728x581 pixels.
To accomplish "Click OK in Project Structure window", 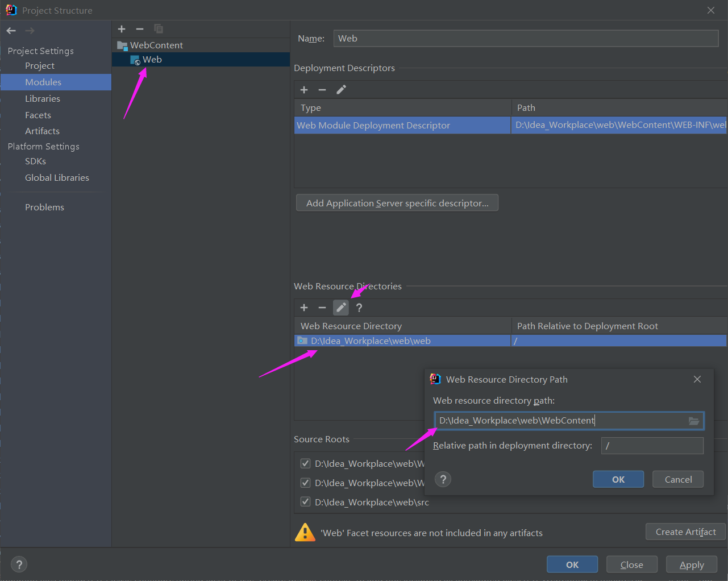I will (572, 565).
